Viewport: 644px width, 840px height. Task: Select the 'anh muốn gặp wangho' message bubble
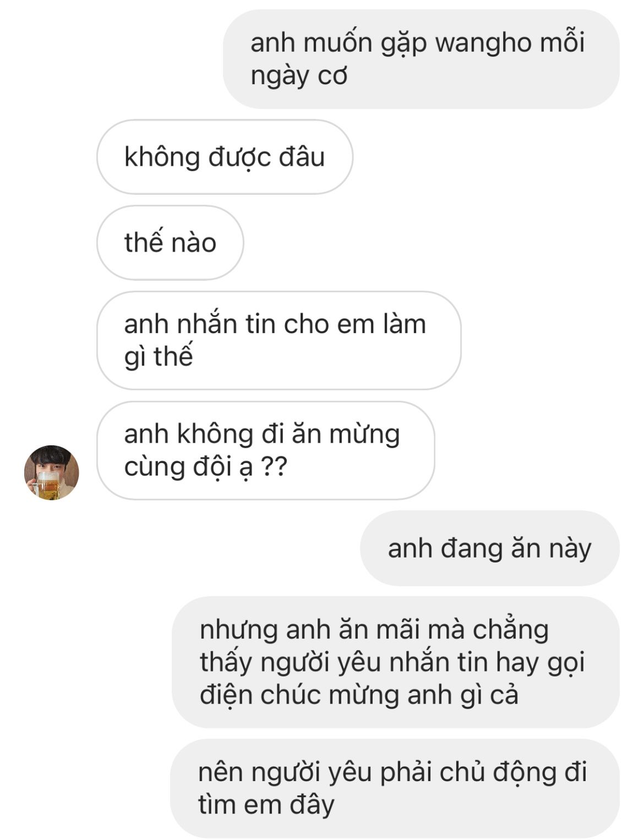[421, 59]
